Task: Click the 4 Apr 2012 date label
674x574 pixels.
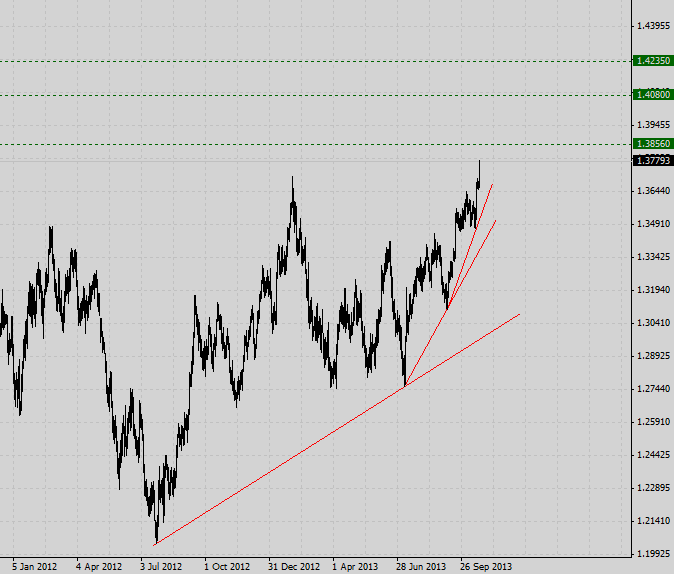Action: pyautogui.click(x=99, y=566)
